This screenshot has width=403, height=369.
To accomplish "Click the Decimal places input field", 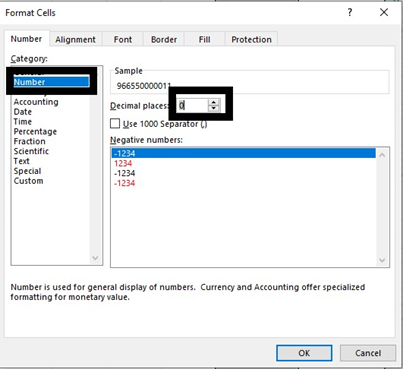I will [x=193, y=106].
